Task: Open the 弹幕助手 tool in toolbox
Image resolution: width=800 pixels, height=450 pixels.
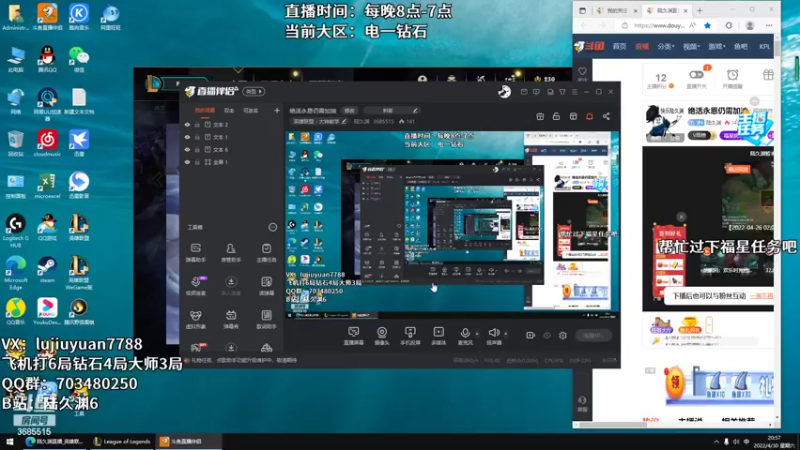Action: [195, 253]
